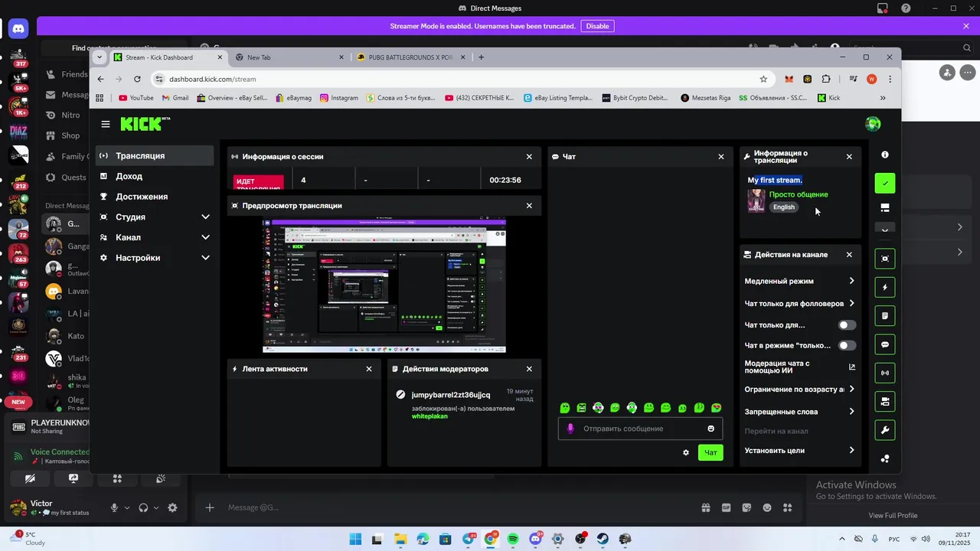Open Доход in Kick left menu
The height and width of the screenshot is (551, 980).
point(155,176)
